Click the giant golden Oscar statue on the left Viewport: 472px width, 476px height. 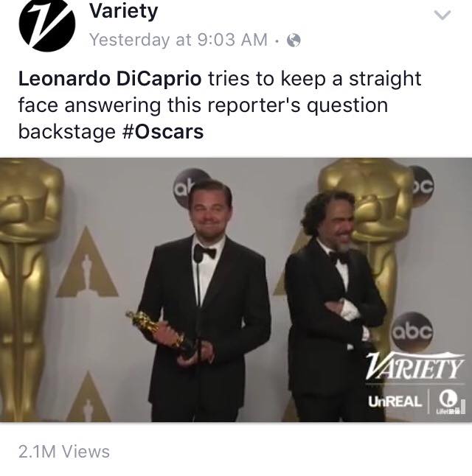(x=29, y=290)
